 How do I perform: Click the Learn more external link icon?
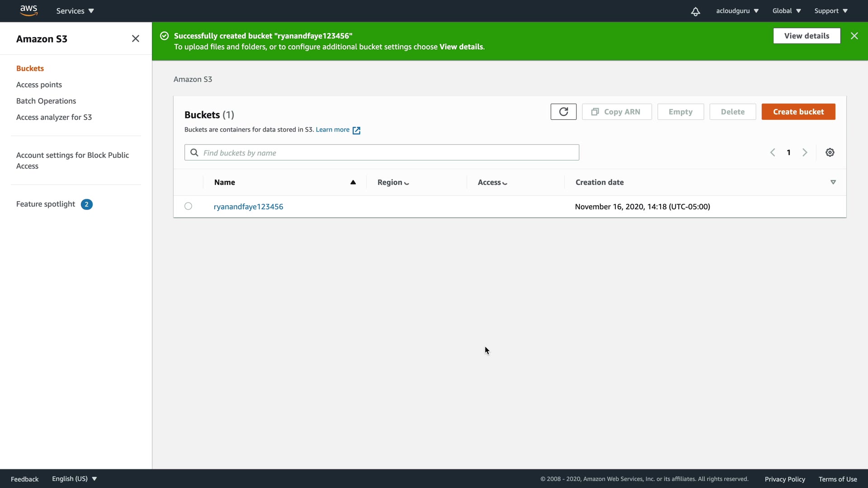pos(356,130)
